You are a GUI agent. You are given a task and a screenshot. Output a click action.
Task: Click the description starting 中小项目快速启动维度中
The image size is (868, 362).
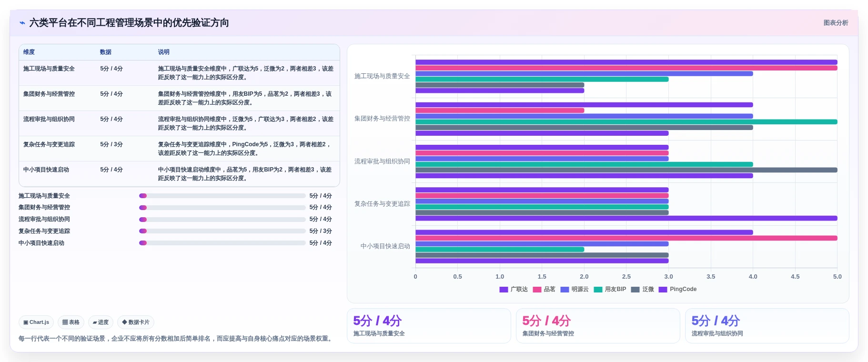246,174
